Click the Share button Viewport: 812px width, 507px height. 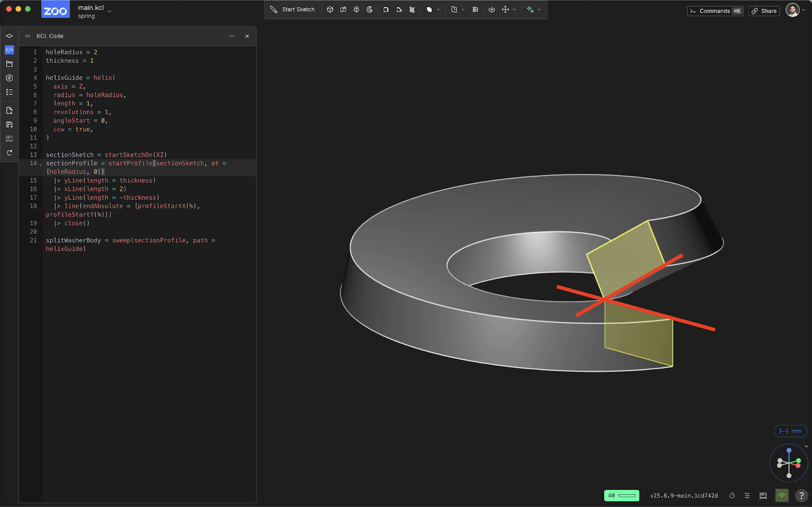pyautogui.click(x=764, y=11)
